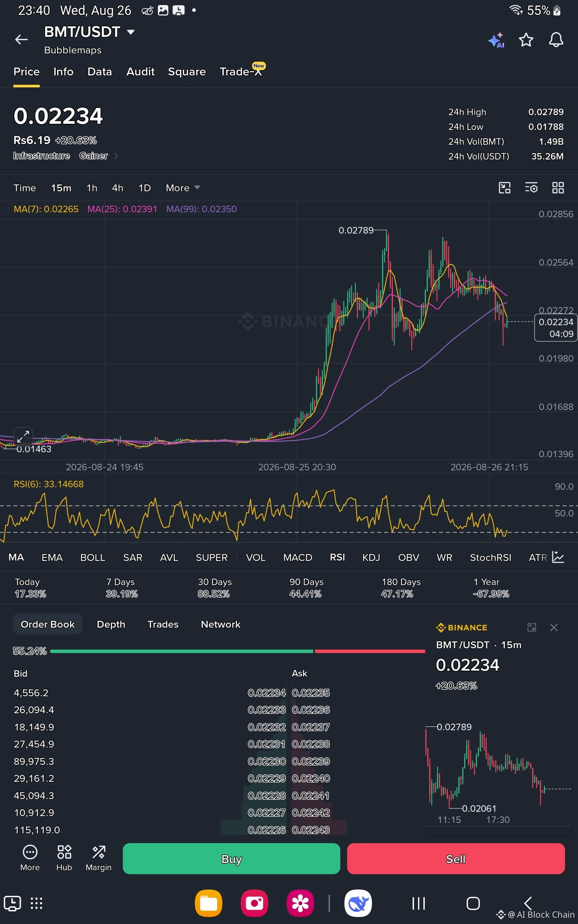This screenshot has height=924, width=578.
Task: Toggle the RSI indicator
Action: [337, 557]
